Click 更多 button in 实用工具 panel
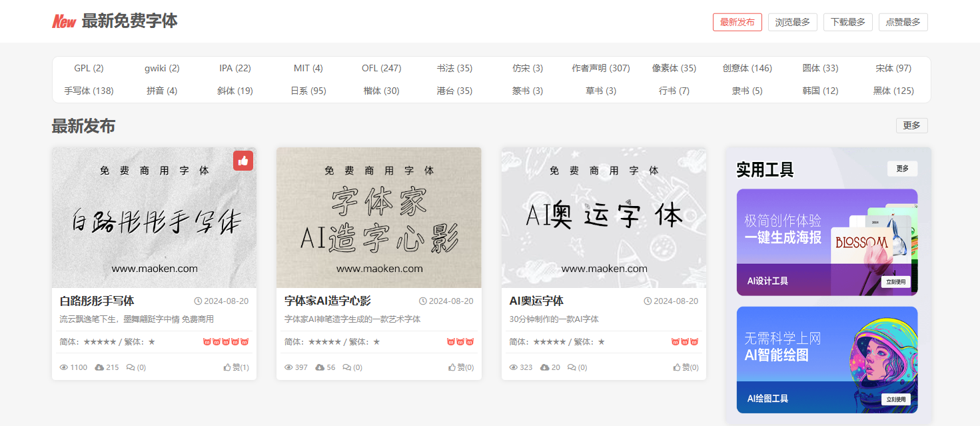980x426 pixels. coord(902,169)
